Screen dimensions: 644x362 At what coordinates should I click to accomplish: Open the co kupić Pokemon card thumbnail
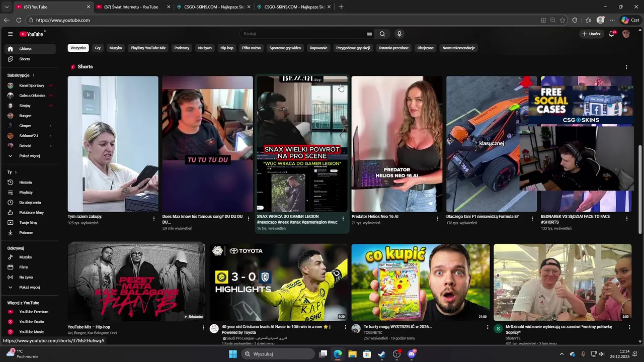tap(421, 282)
